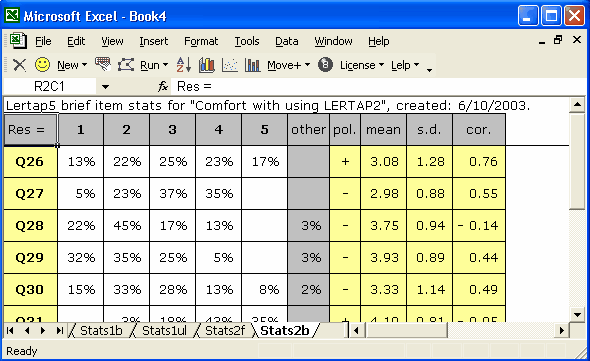The width and height of the screenshot is (590, 361).
Task: Restore the inner workbook window
Action: pyautogui.click(x=558, y=40)
